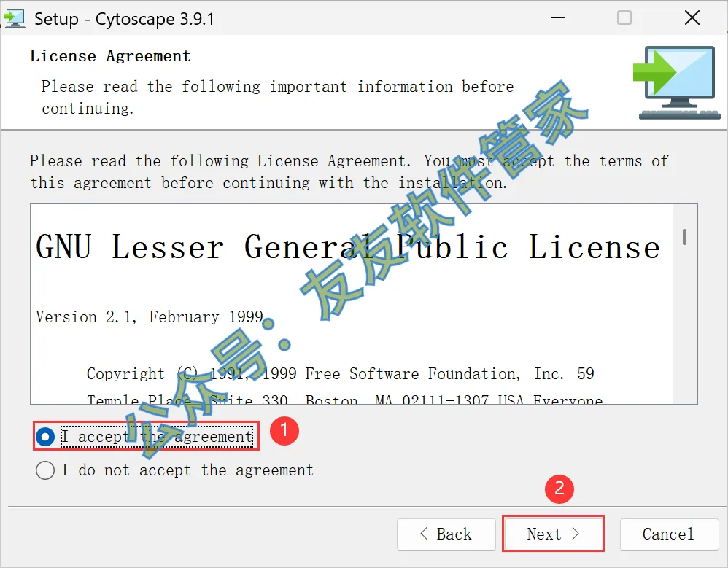Select "I accept the agreement" radio button
Screen dimensions: 728x568
(x=45, y=437)
